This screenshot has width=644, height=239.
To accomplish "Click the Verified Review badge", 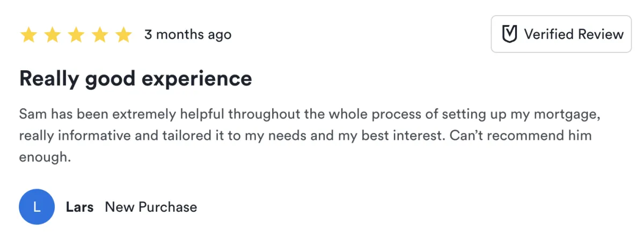I will pyautogui.click(x=561, y=34).
